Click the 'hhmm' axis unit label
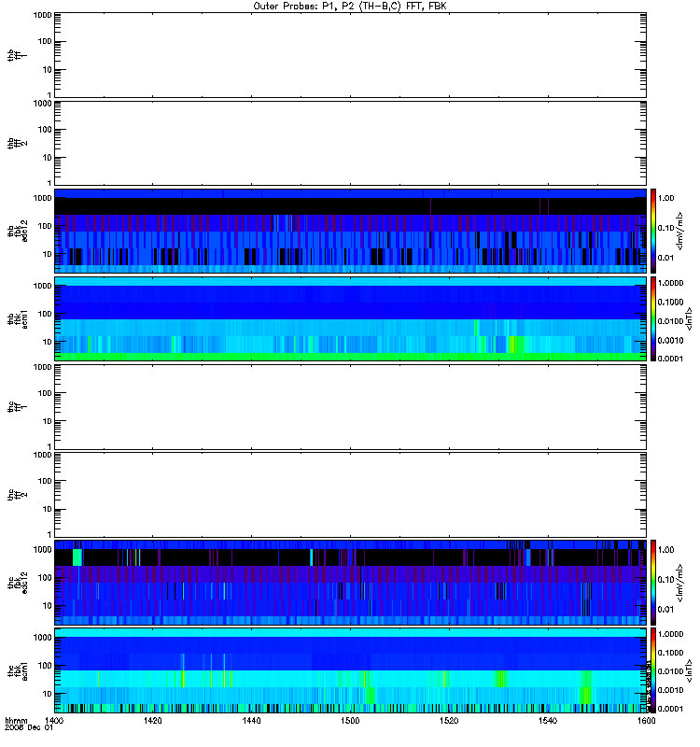The width and height of the screenshot is (700, 747). point(16,720)
